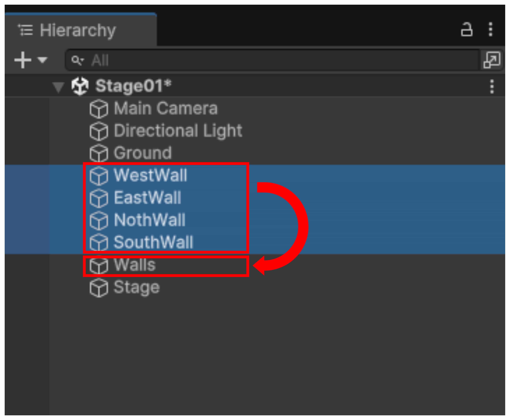Collapse the Stage01 scene foldout arrow
Viewport: 510px width, 420px height.
point(58,87)
